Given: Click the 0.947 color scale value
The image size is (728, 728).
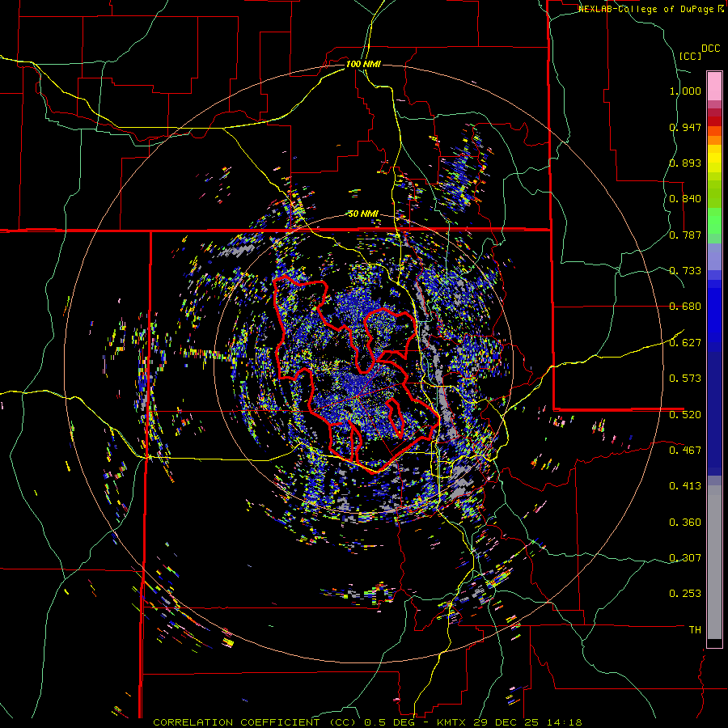Looking at the screenshot, I should (685, 127).
